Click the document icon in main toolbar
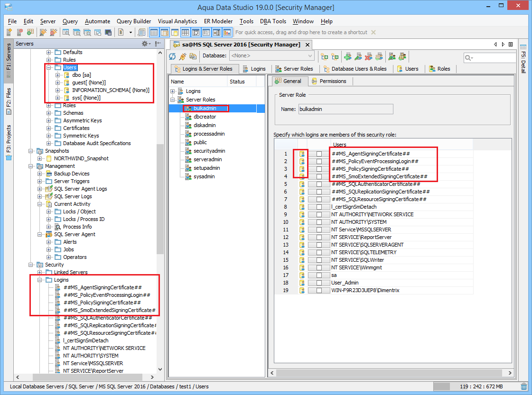This screenshot has height=395, width=532. [121, 32]
